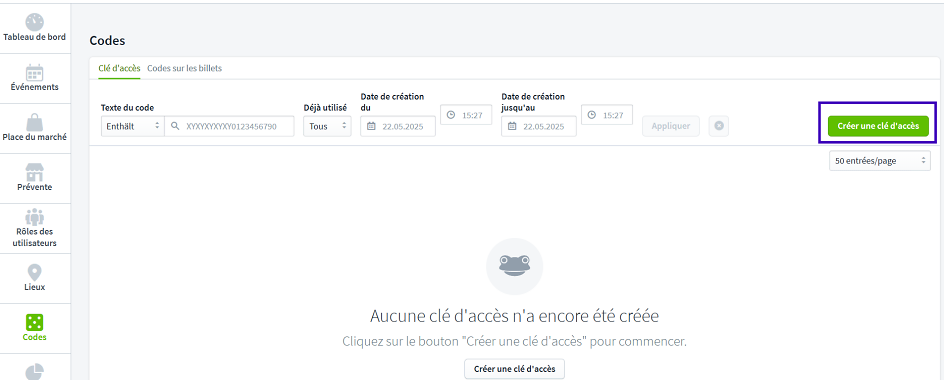Image resolution: width=944 pixels, height=380 pixels.
Task: Switch to Codes sur les billets tab
Action: (x=185, y=68)
